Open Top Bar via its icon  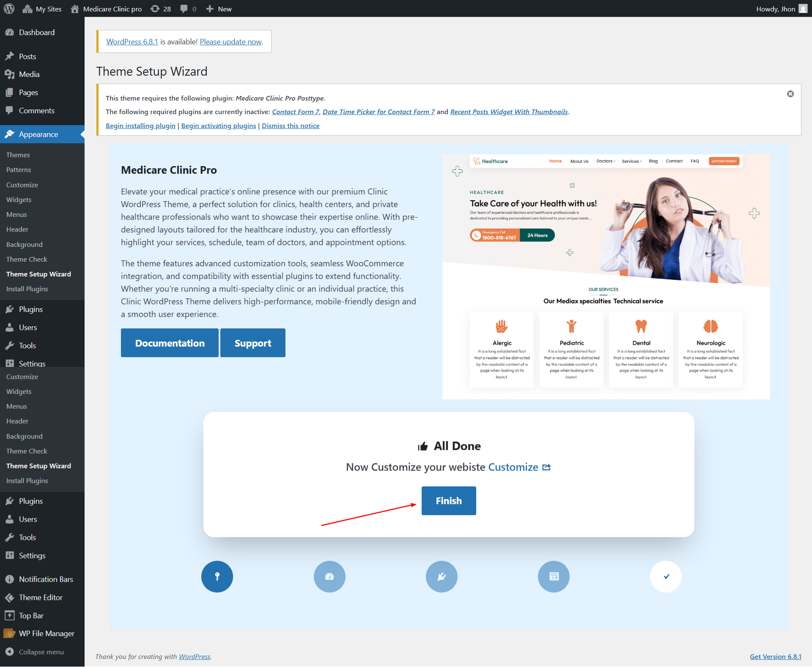(10, 616)
